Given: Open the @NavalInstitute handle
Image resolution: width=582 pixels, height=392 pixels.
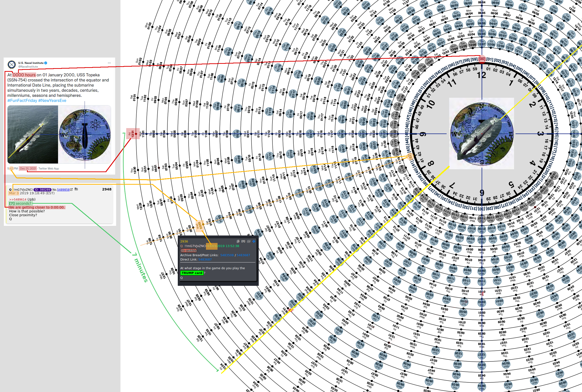Looking at the screenshot, I should [x=28, y=67].
